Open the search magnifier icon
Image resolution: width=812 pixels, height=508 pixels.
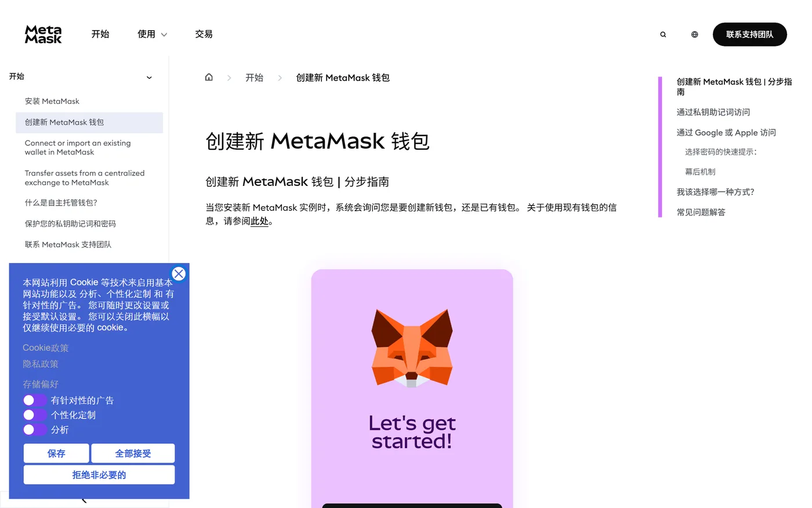point(663,34)
